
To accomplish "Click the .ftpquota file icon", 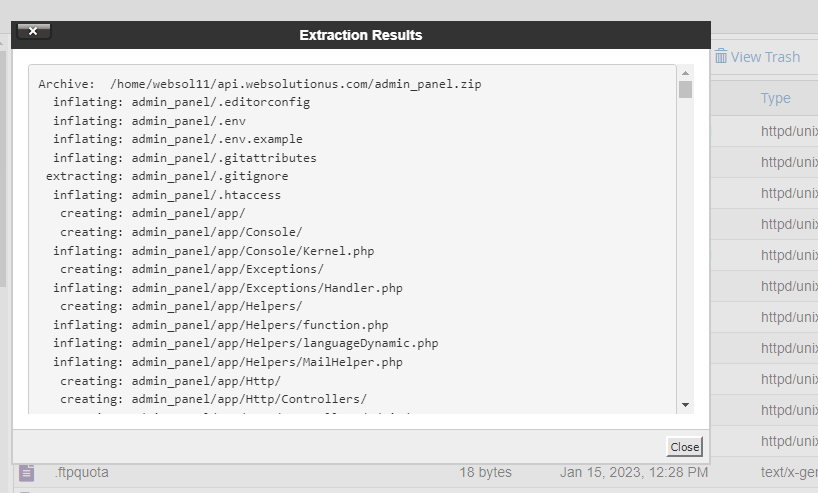I will (27, 472).
